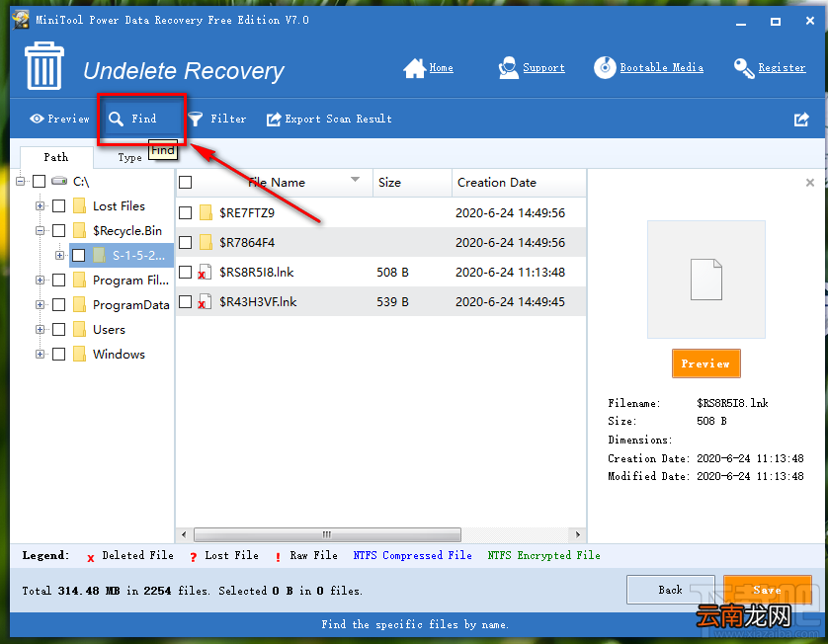Click the $RS8R5I8.lnk deleted file icon
Viewport: 828px width, 644px height.
tap(205, 272)
